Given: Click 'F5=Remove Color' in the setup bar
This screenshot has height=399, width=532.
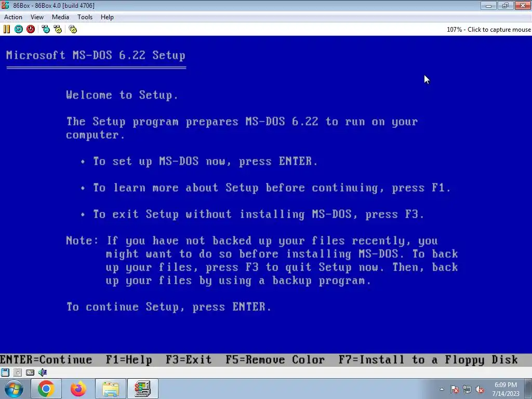Looking at the screenshot, I should coord(275,360).
